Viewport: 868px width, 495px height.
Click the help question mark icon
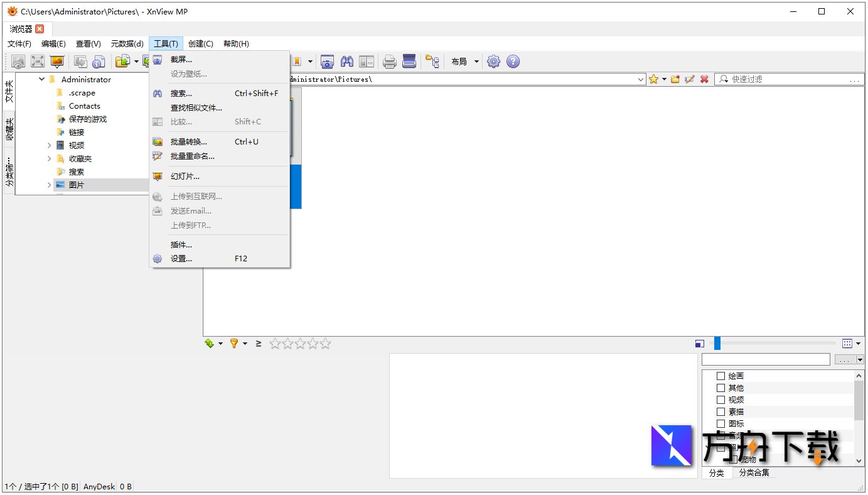click(513, 61)
